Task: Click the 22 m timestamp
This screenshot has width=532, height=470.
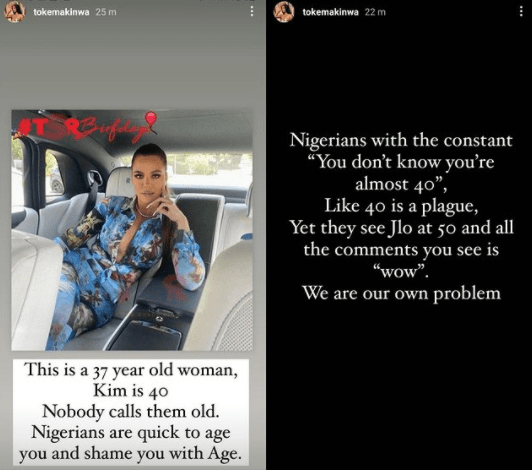Action: click(x=375, y=12)
